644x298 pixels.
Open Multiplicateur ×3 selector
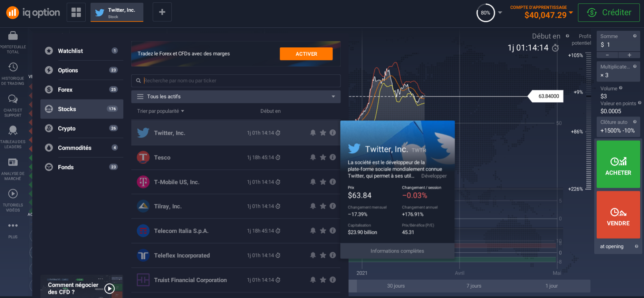click(x=618, y=72)
